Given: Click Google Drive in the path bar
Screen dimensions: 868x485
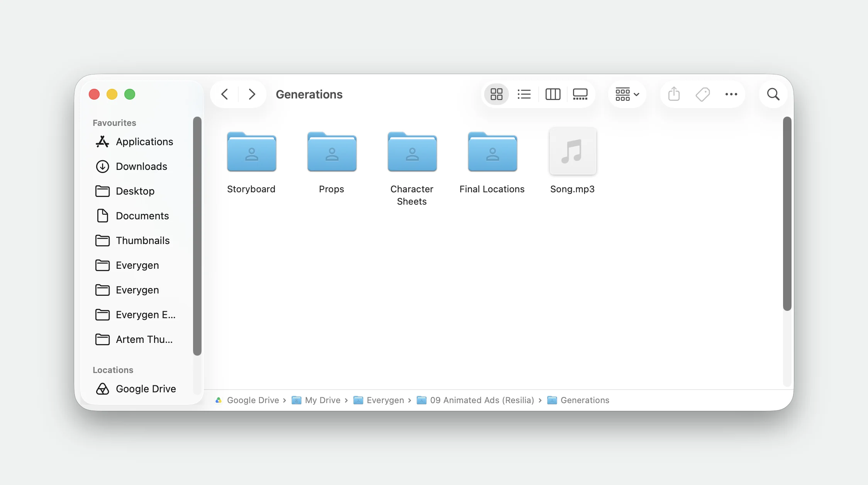Looking at the screenshot, I should [247, 400].
